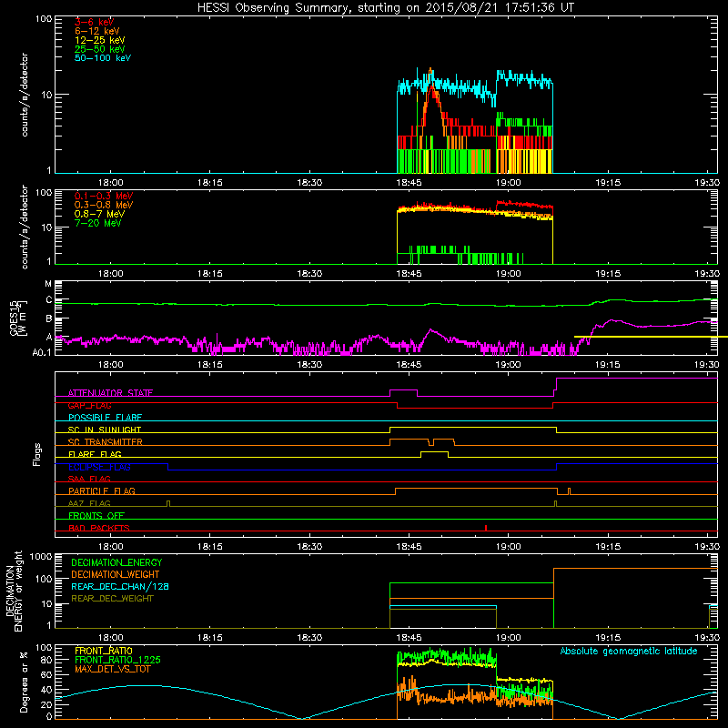
Task: Click the FRONT_RATIO legend label
Action: click(x=104, y=651)
